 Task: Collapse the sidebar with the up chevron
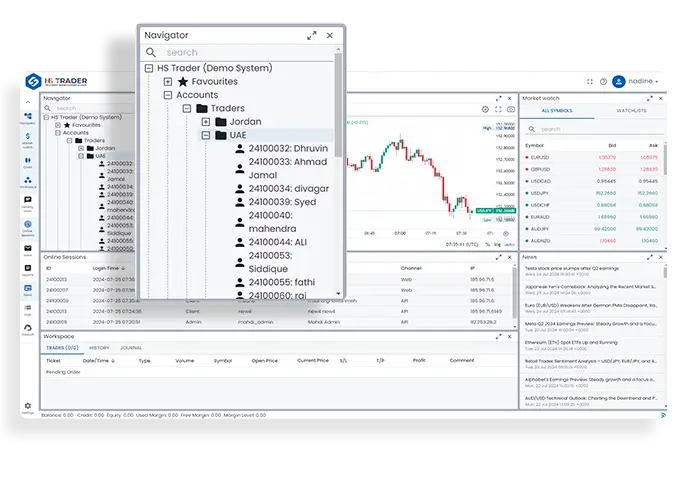[28, 102]
